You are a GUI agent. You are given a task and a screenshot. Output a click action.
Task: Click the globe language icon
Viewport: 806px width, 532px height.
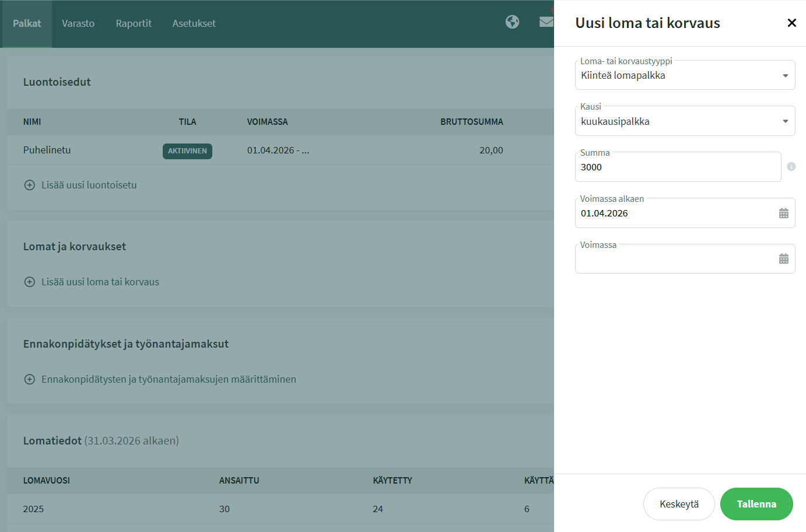tap(512, 22)
